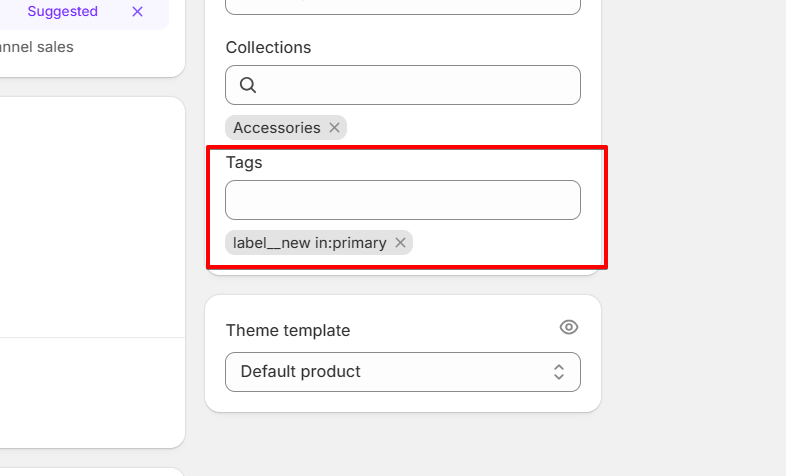The image size is (786, 476).
Task: Click the Theme template heading
Action: pyautogui.click(x=288, y=330)
